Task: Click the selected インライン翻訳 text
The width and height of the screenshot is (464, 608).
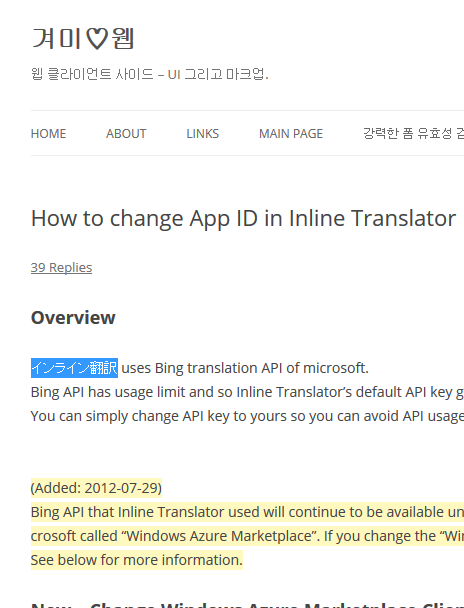Action: pos(74,368)
